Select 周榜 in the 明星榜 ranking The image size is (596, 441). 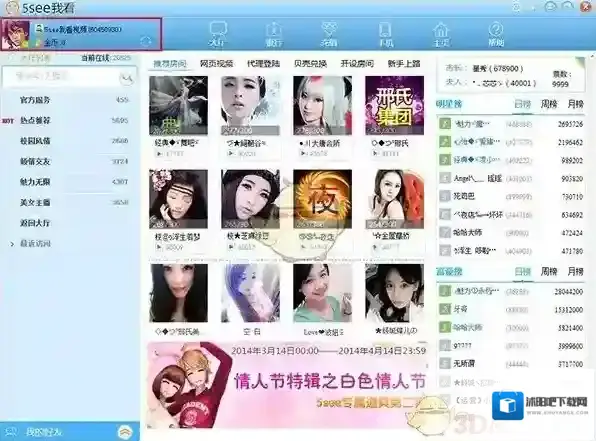pyautogui.click(x=548, y=104)
